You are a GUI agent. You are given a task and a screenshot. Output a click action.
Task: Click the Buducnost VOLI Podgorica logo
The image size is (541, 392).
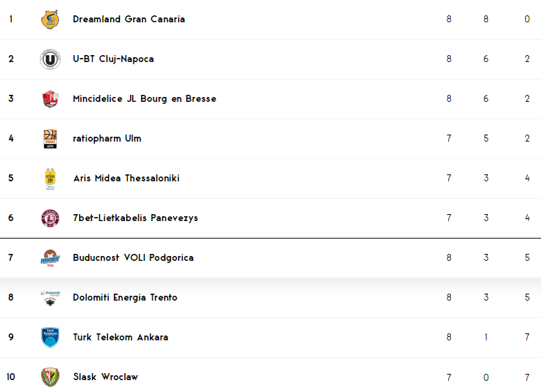pos(50,258)
